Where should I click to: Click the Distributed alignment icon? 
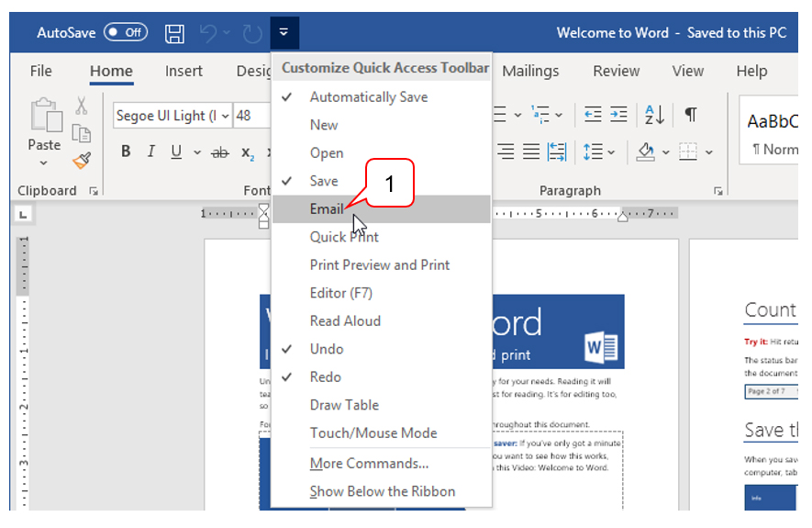(x=557, y=152)
